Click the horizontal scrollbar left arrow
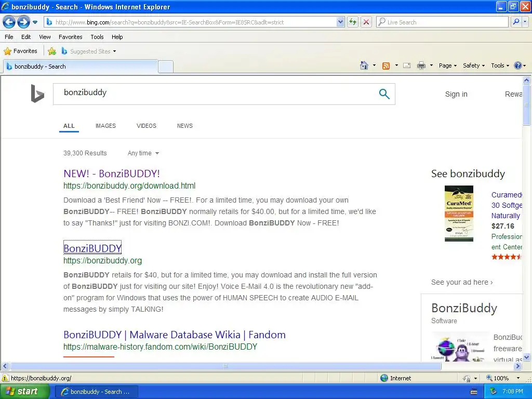The width and height of the screenshot is (532, 399). click(5, 366)
